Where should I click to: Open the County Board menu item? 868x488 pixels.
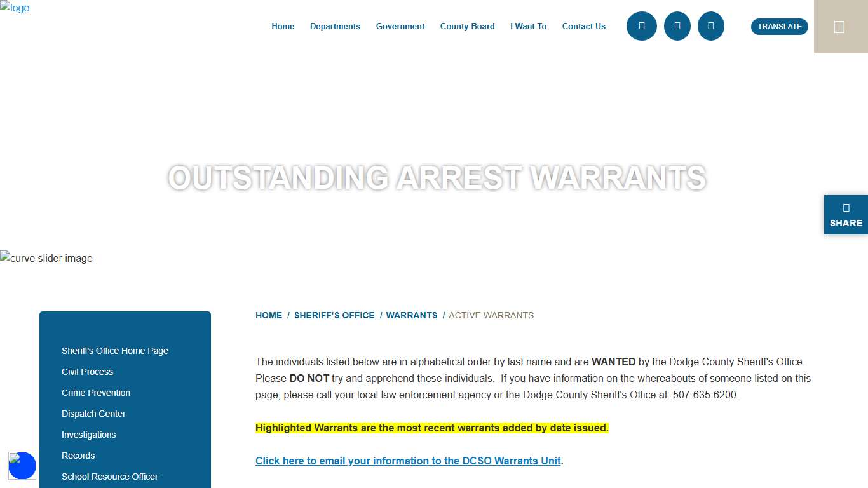coord(467,27)
